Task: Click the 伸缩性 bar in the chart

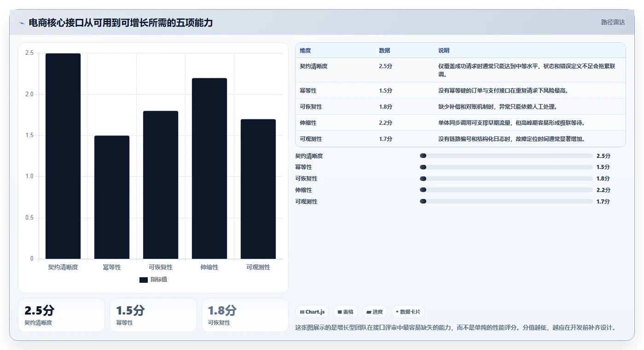Action: [209, 169]
